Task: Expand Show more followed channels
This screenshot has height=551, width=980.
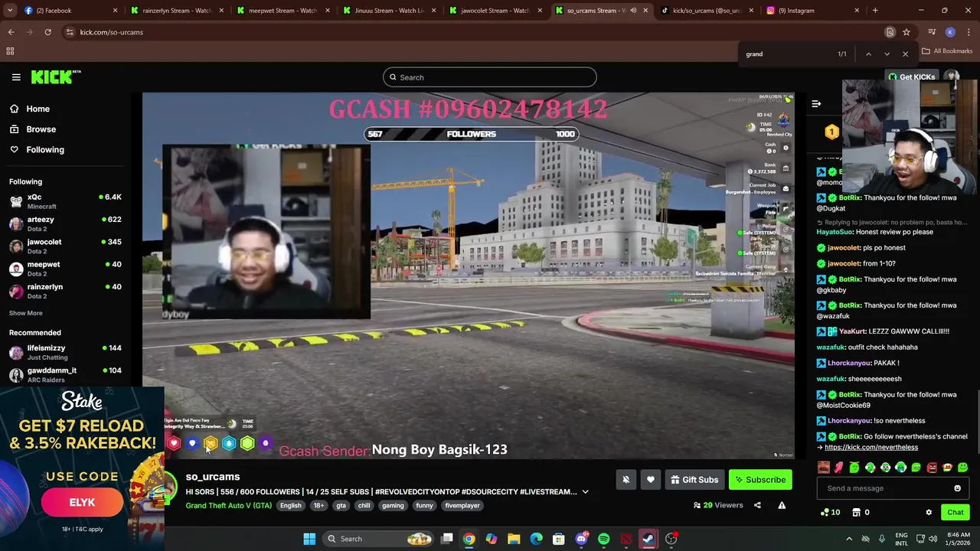Action: (x=25, y=313)
